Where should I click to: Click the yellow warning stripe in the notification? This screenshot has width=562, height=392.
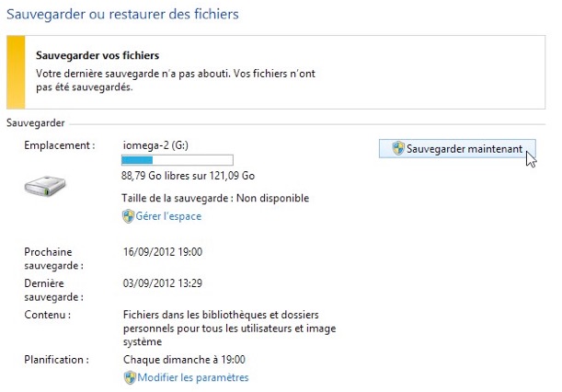15,70
